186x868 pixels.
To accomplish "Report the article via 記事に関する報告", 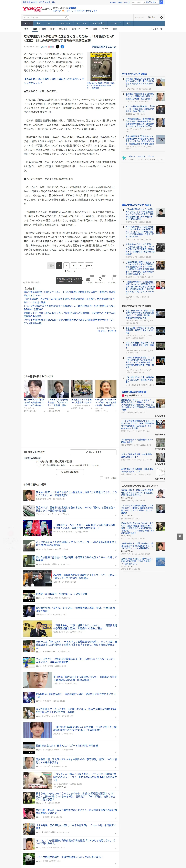I will pos(31,282).
